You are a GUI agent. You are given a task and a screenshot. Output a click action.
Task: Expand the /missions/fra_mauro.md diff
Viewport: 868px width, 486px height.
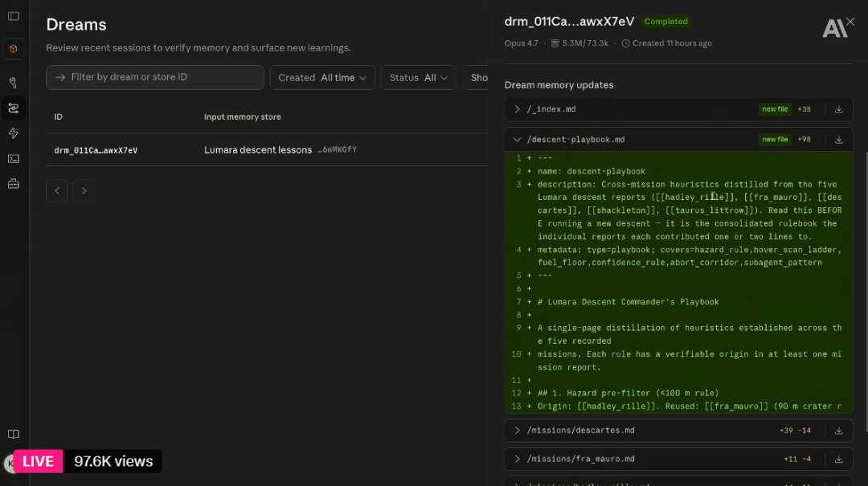[517, 459]
